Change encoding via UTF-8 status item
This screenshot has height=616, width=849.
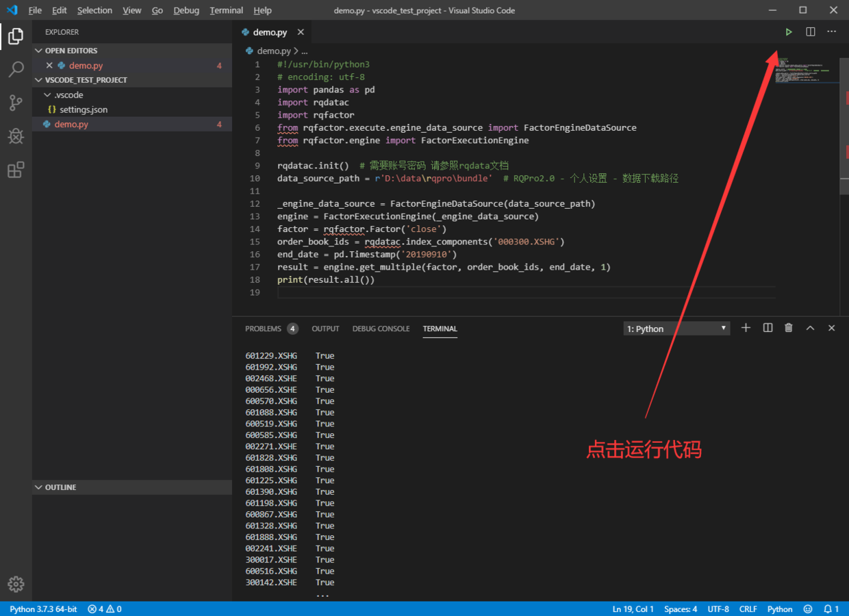point(718,609)
